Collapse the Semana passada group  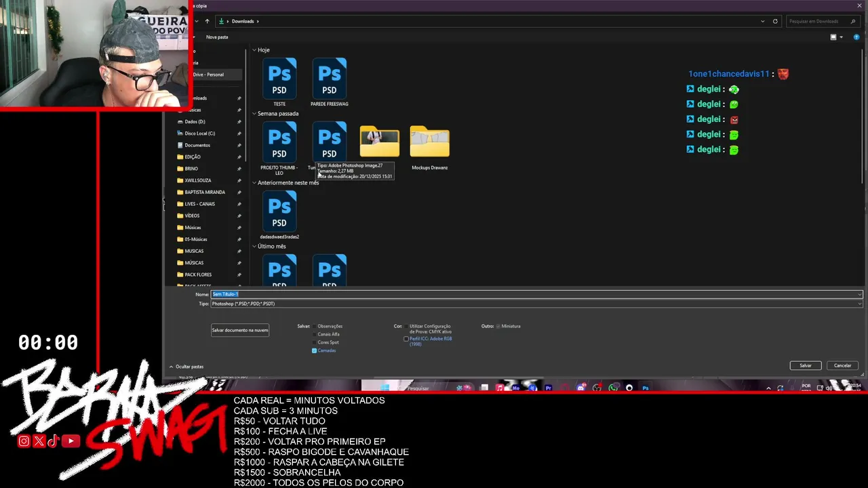254,114
